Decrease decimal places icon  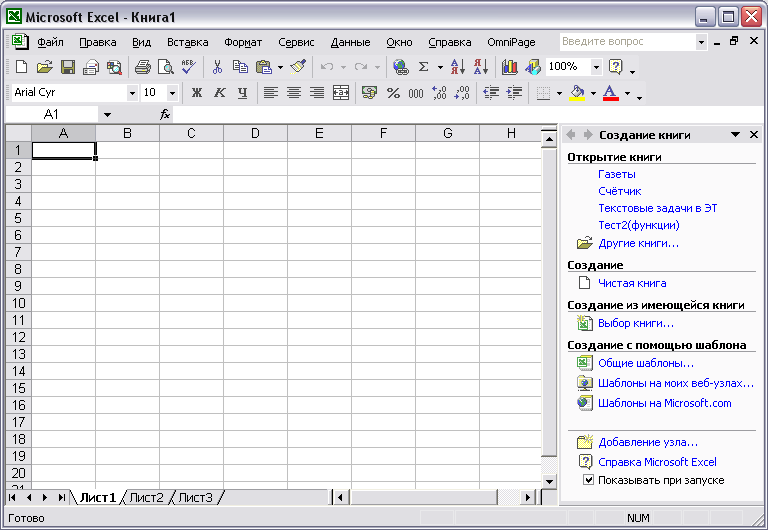coord(462,92)
